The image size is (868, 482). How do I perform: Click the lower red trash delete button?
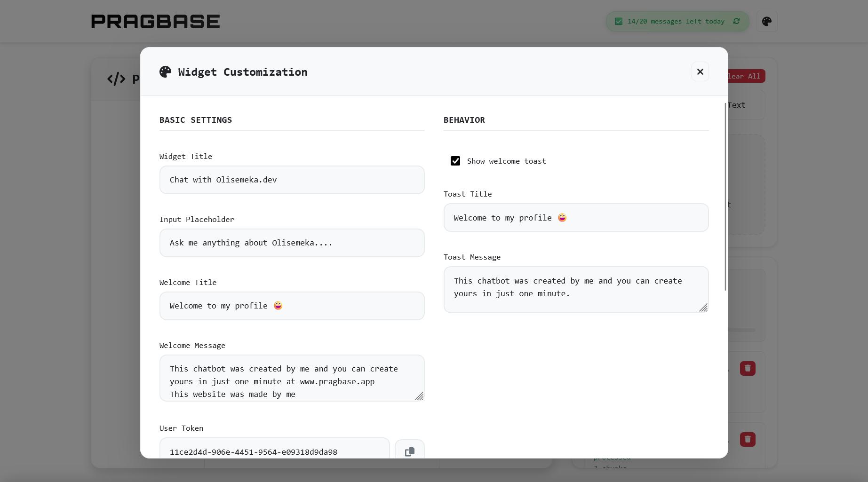coord(748,439)
